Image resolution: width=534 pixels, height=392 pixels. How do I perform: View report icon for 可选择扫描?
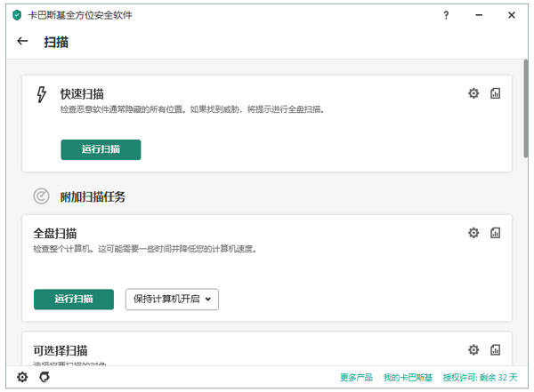tap(495, 350)
